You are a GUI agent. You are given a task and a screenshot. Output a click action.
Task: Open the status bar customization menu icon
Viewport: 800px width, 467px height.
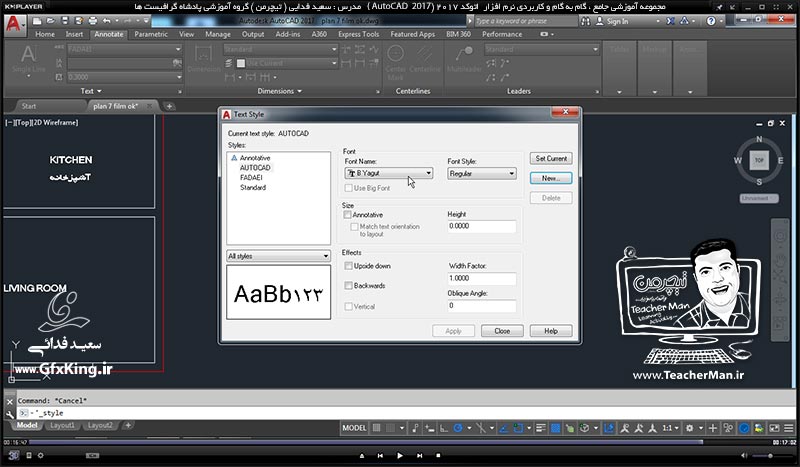[789, 428]
